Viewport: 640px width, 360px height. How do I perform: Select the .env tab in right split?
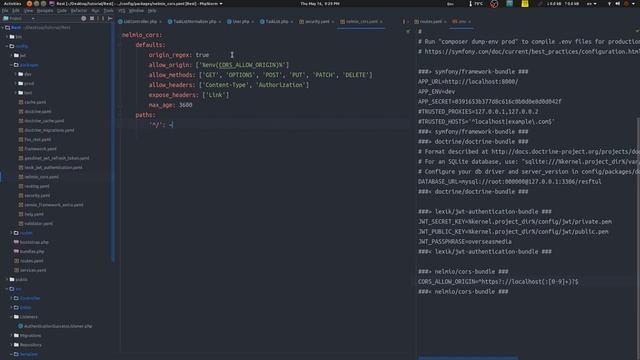(462, 22)
